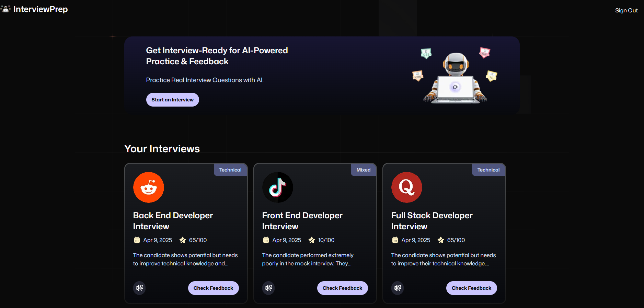This screenshot has width=644, height=308.
Task: Check Feedback for Back End Developer Interview
Action: point(214,288)
